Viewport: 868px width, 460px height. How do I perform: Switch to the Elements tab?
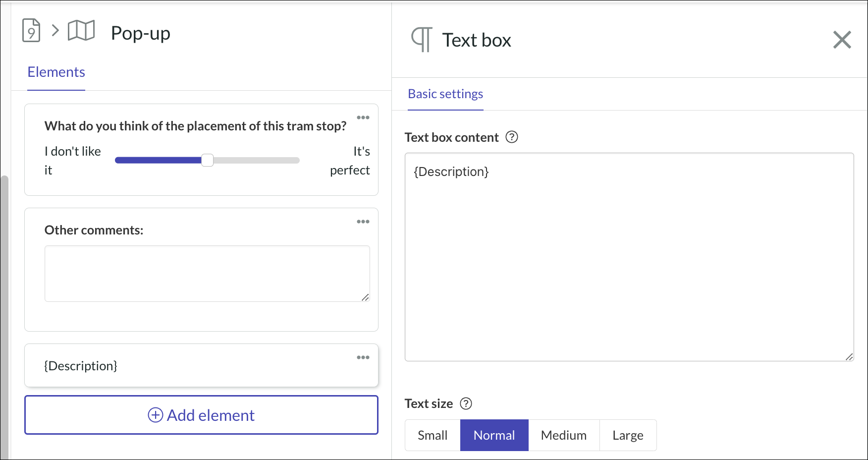point(56,72)
